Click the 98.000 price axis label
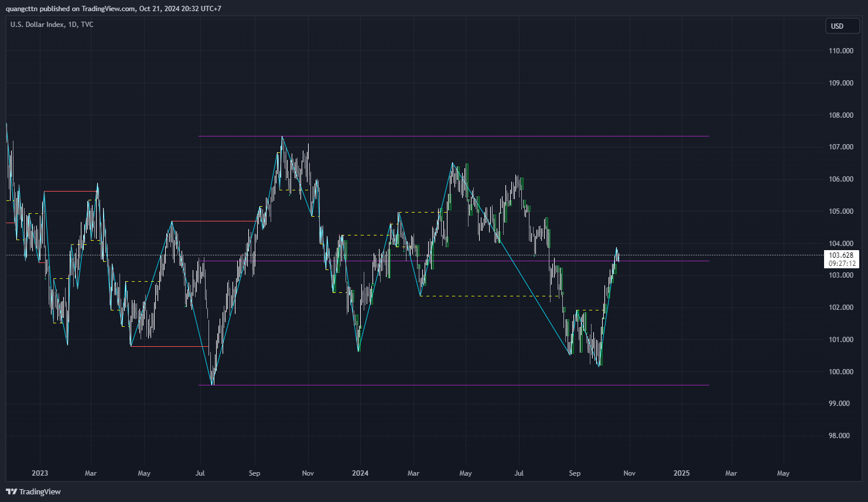Screen dimensions: 868x502 click(x=839, y=436)
